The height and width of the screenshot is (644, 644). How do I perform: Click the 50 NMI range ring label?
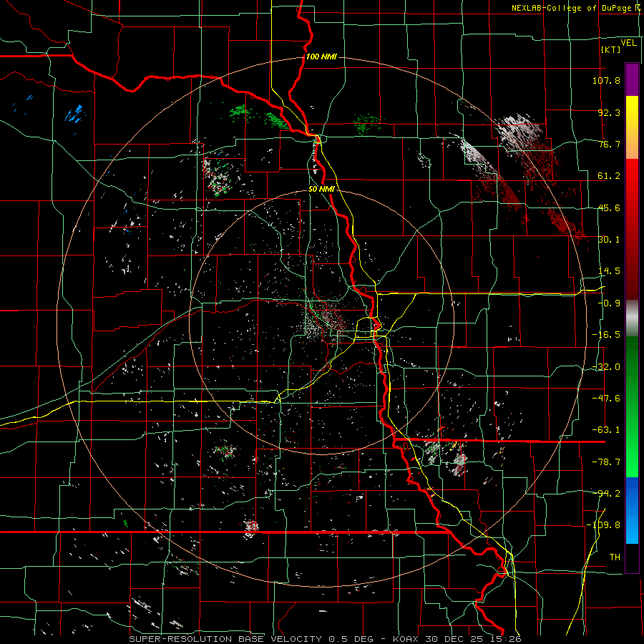pyautogui.click(x=321, y=190)
